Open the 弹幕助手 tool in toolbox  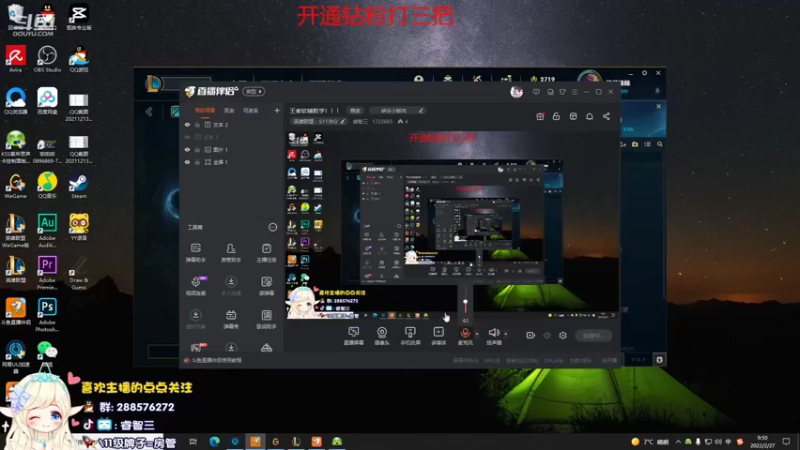click(x=195, y=252)
